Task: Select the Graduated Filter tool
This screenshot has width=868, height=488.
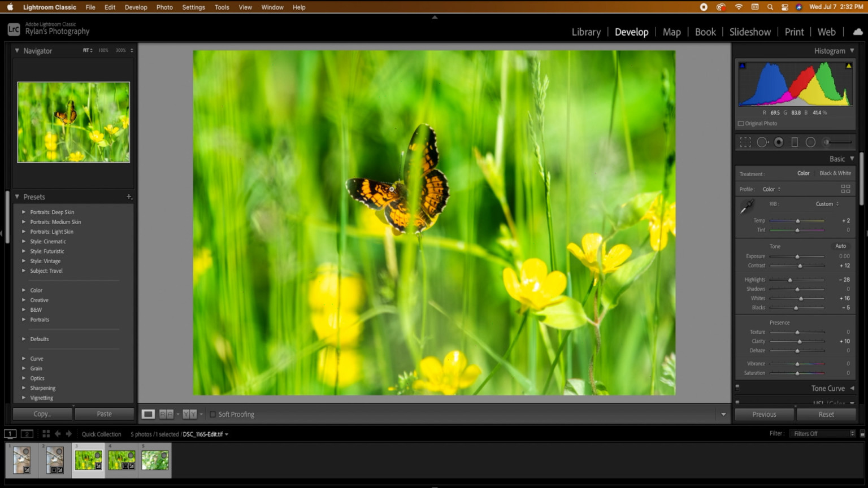Action: point(795,142)
